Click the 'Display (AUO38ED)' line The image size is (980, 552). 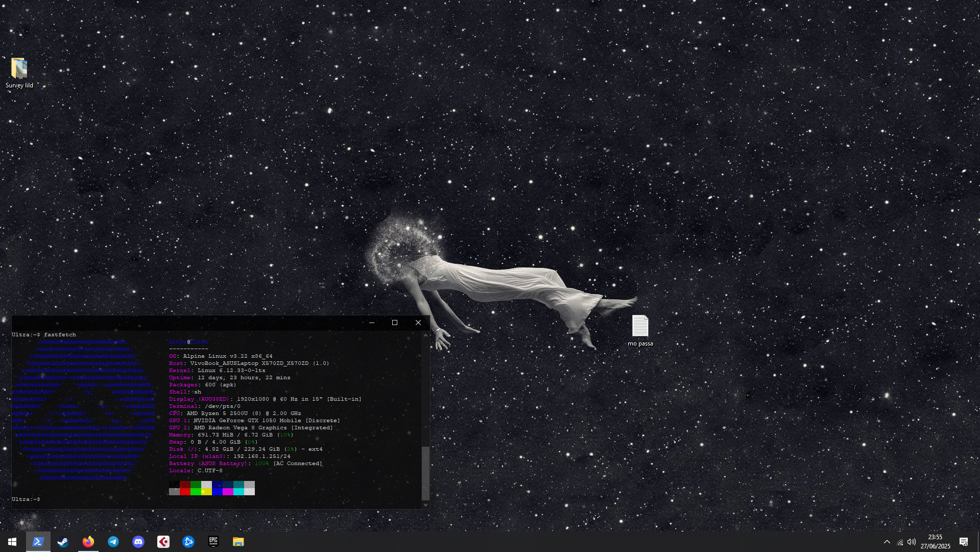265,399
